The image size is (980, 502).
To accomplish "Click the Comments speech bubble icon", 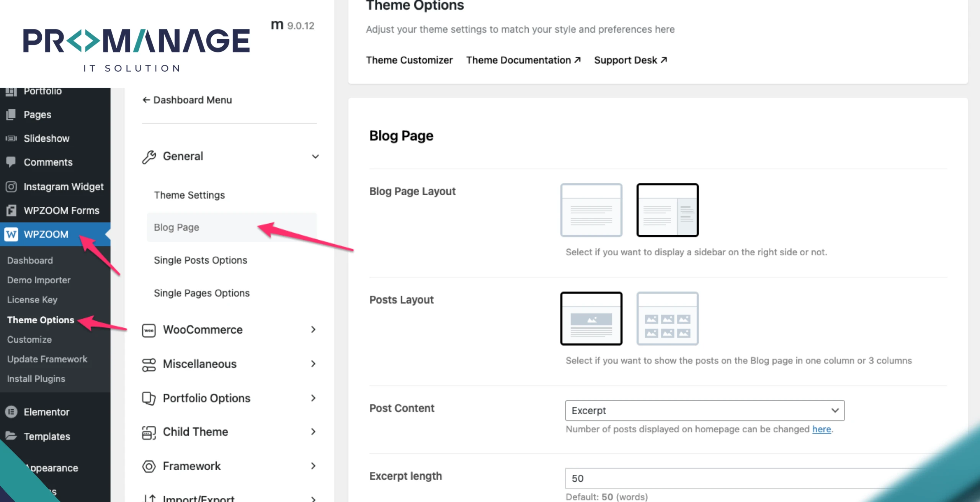I will coord(11,162).
